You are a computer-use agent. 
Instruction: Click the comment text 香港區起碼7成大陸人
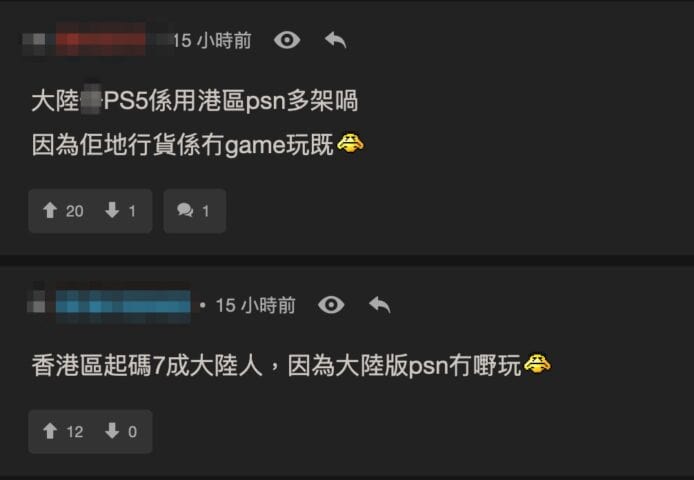147,366
